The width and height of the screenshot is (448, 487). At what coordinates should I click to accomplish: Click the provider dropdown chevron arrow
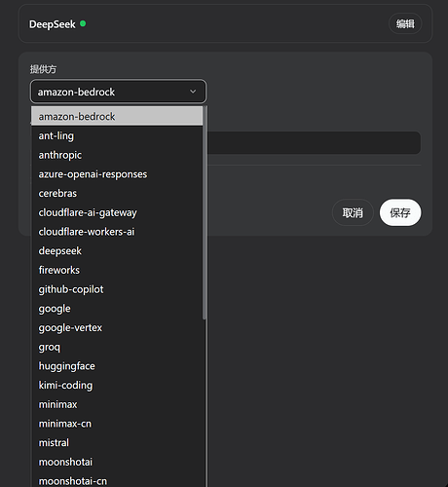193,92
